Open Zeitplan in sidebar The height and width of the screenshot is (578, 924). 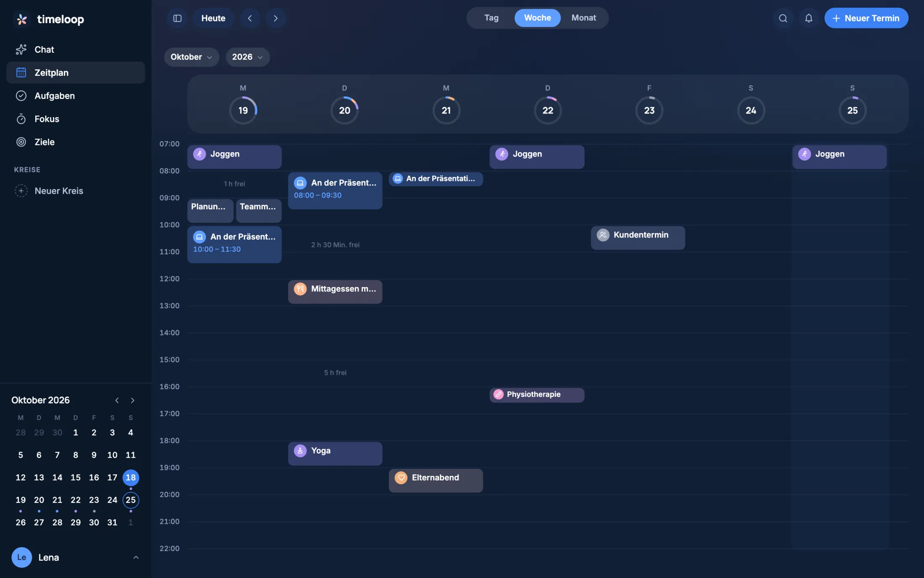click(x=76, y=73)
